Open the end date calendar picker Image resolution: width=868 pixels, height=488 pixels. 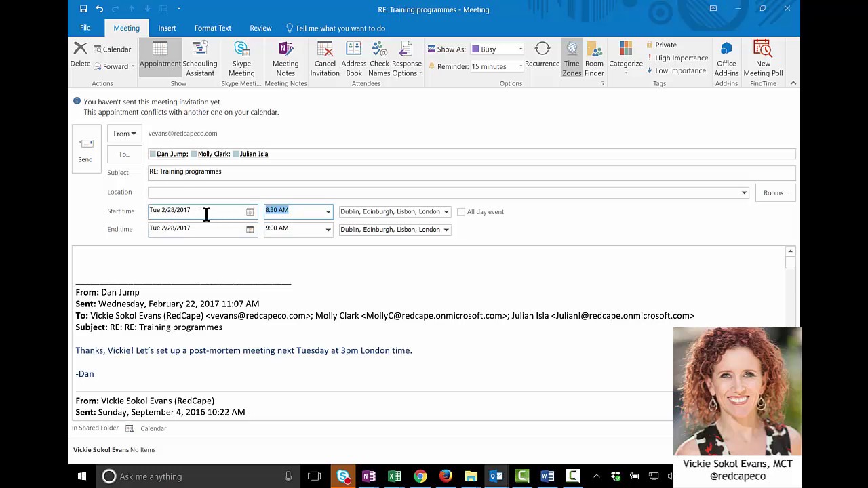coord(250,230)
